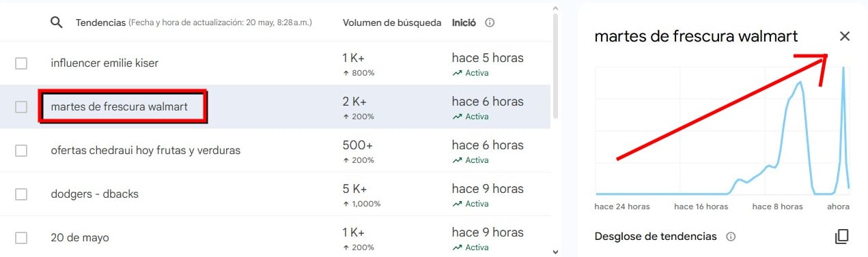Click the Activa trend icon for 20 de mayo
868x257 pixels.
(x=457, y=247)
